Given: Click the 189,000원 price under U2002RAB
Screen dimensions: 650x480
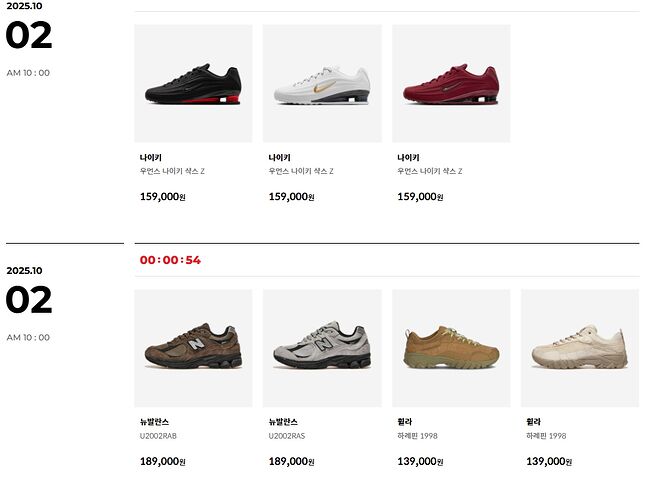Looking at the screenshot, I should (162, 461).
